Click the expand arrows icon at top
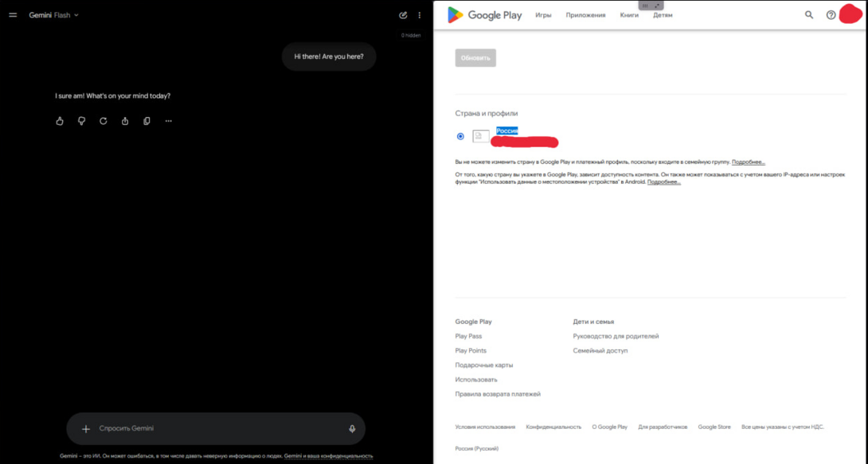Image resolution: width=868 pixels, height=464 pixels. click(657, 6)
